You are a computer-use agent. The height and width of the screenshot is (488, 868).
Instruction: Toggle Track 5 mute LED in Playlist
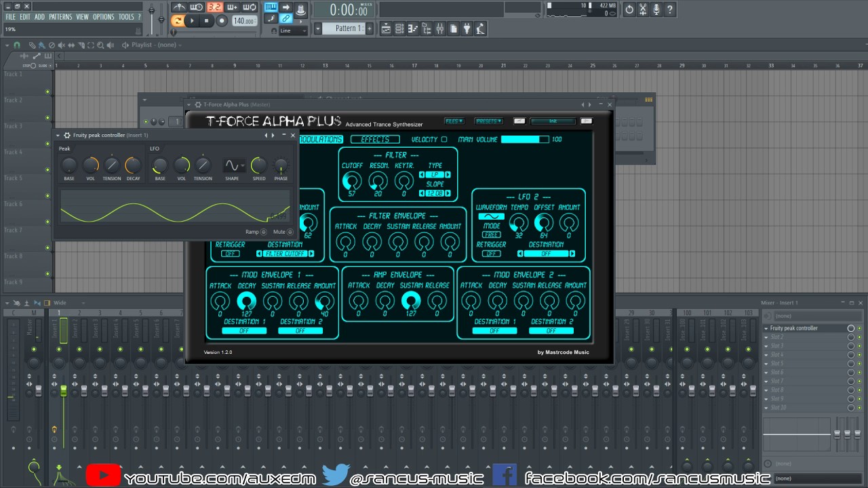point(47,196)
